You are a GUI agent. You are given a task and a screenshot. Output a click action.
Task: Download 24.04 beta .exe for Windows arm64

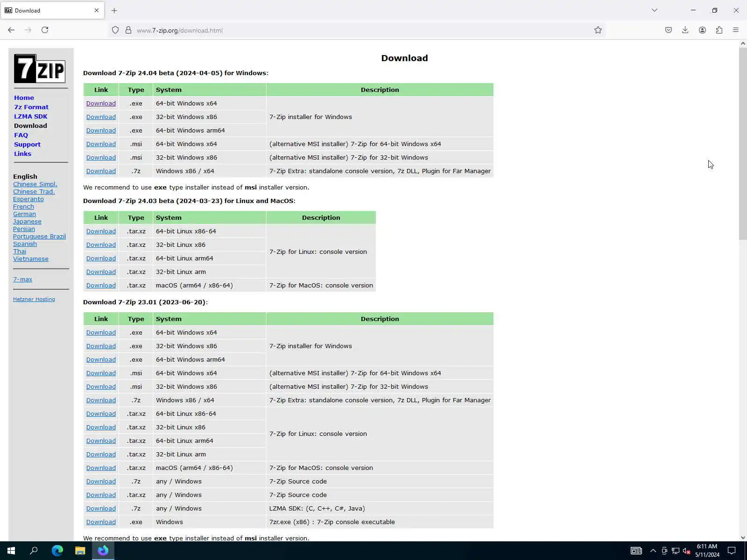(101, 130)
